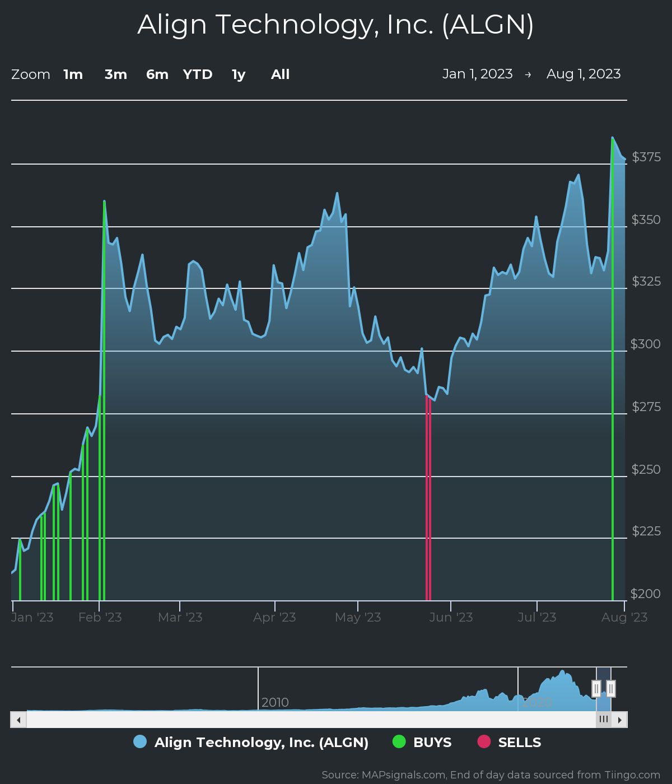672x784 pixels.
Task: Select the 3m zoom range
Action: click(116, 74)
